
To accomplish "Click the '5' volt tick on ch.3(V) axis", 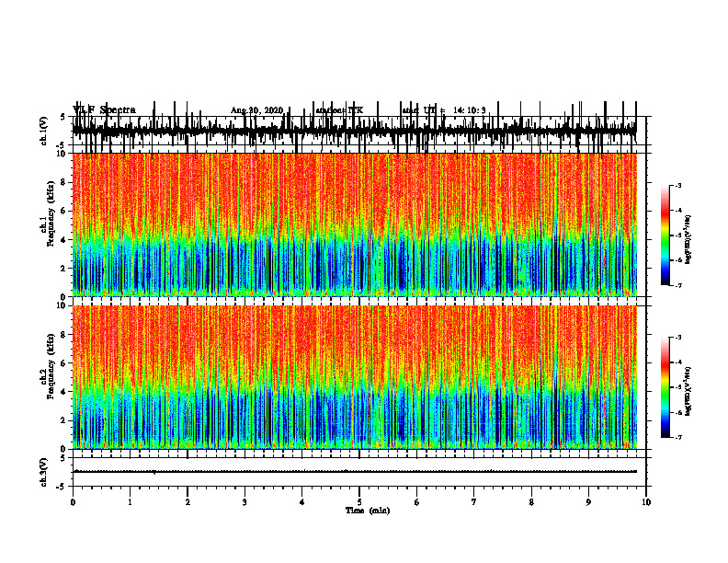I will click(x=63, y=458).
